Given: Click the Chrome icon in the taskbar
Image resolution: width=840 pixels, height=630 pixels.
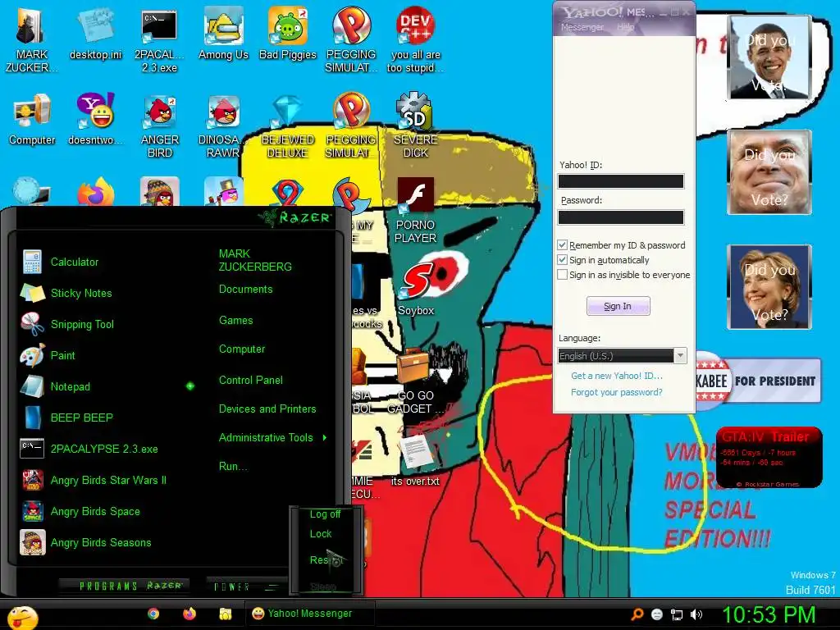Looking at the screenshot, I should [x=153, y=614].
